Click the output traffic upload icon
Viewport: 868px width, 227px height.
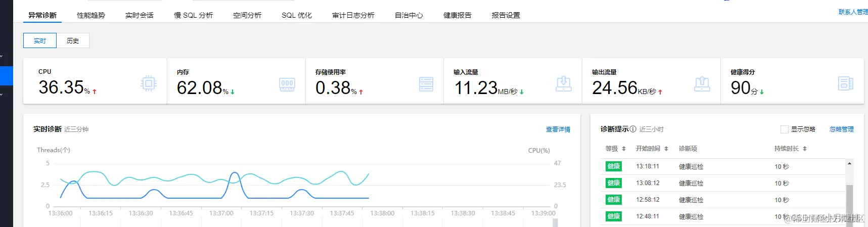pyautogui.click(x=702, y=84)
